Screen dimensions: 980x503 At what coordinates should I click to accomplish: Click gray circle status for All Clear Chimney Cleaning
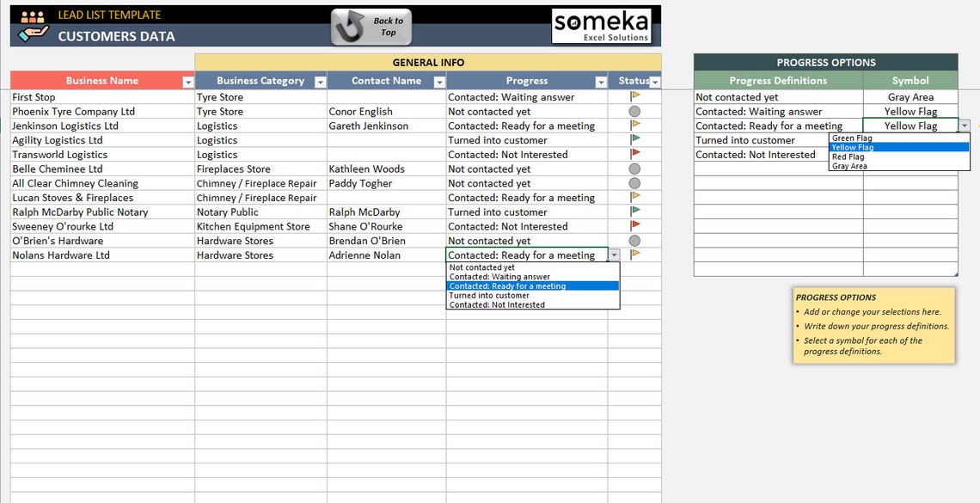point(634,183)
